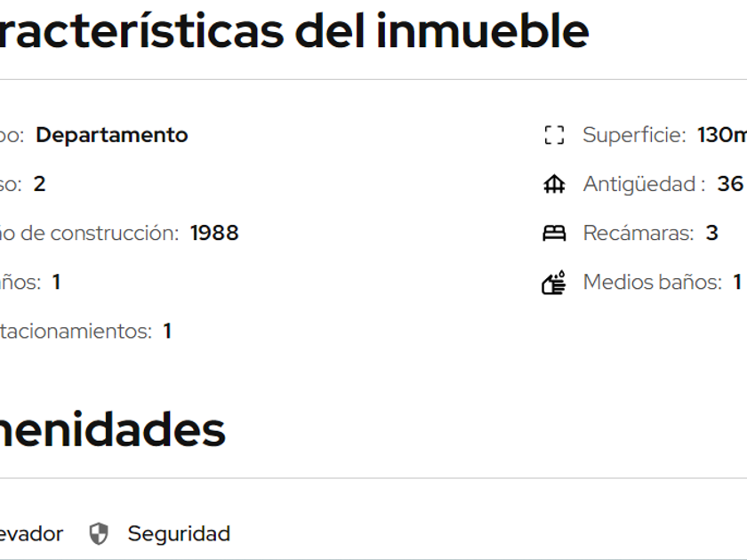Click the Superficie label text

634,135
